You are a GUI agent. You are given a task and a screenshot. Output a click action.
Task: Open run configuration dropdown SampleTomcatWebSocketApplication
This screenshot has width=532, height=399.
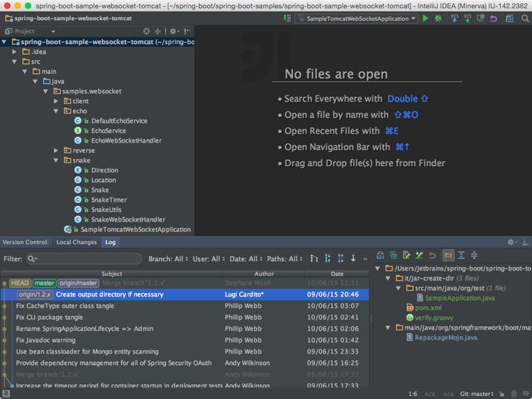(x=356, y=18)
